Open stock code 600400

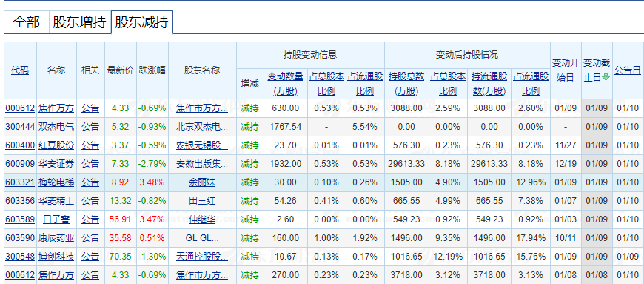[20, 145]
